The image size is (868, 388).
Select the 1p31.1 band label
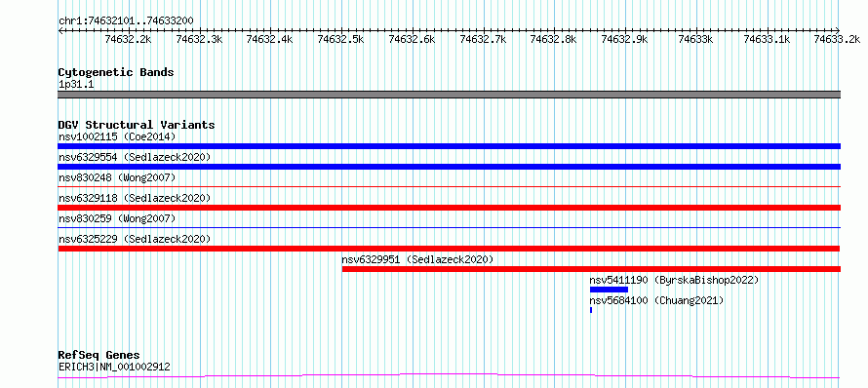pos(76,85)
